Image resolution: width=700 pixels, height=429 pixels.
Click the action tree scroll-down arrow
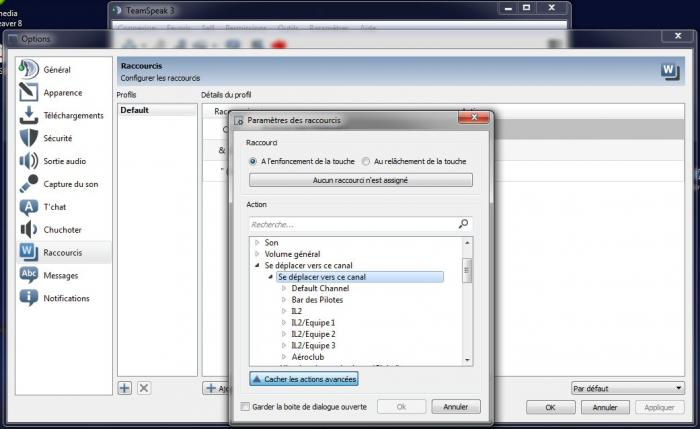click(x=467, y=360)
